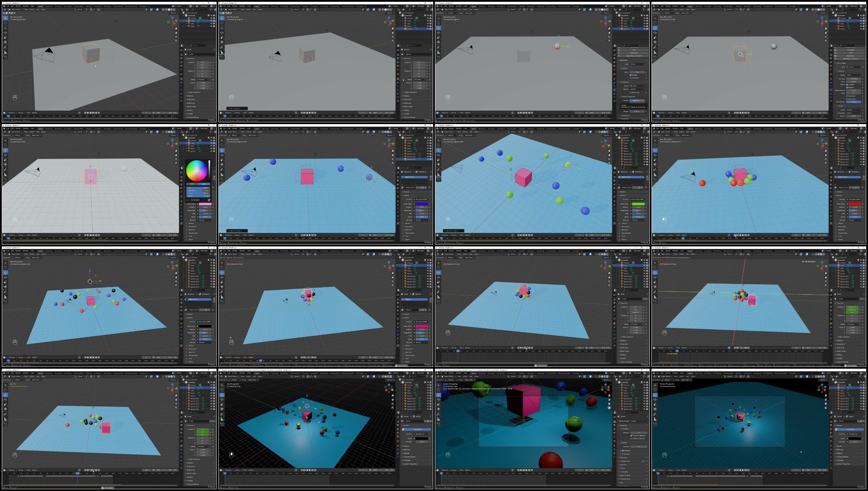Viewport: 868px width, 491px height.
Task: Toggle camera view icon in orange-outlined cube frame
Action: point(176,37)
